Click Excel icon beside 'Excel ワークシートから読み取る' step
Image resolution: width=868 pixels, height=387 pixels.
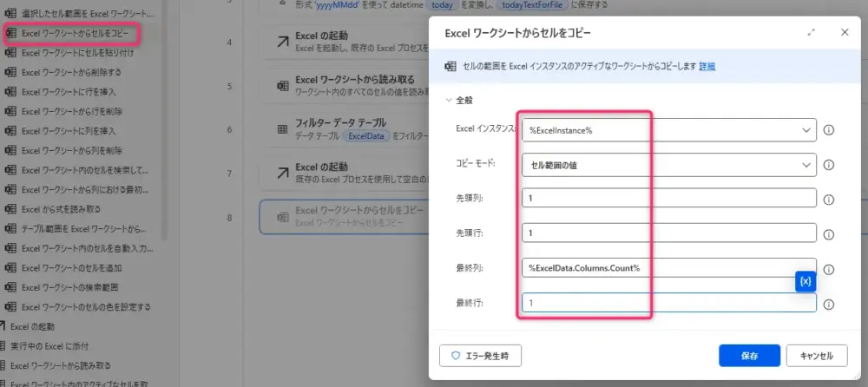[x=283, y=85]
